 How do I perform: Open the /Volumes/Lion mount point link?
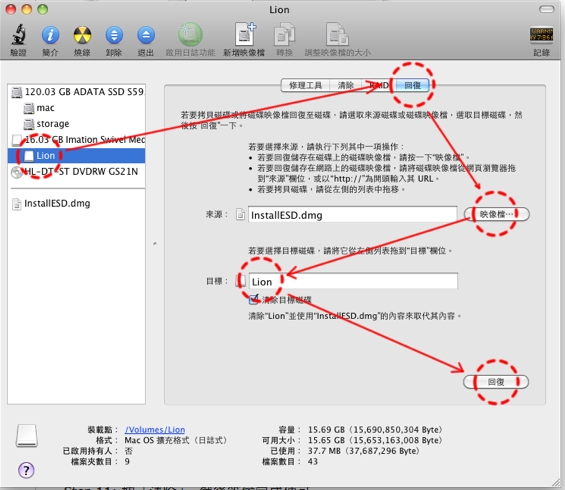(x=155, y=430)
